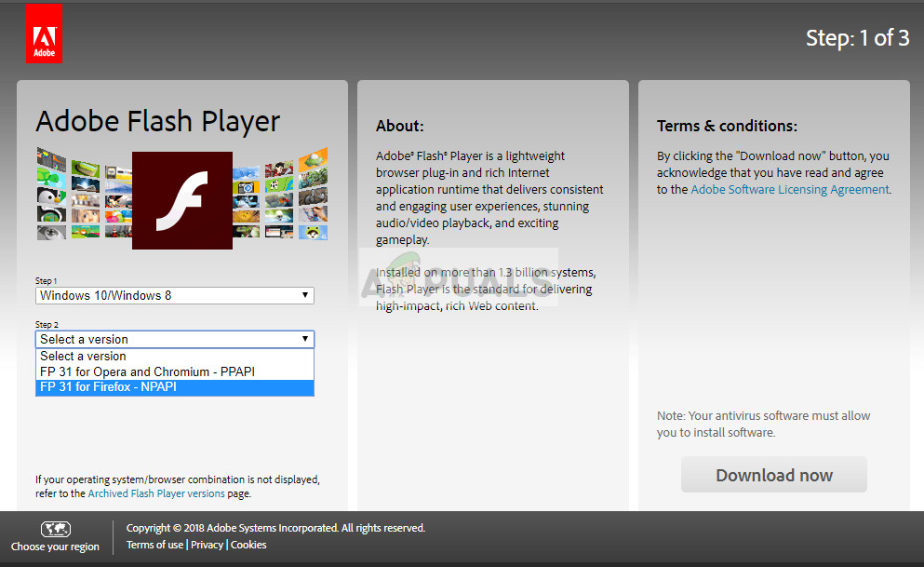Click 'Choose your region' in the footer
Viewport: 924px width, 567px height.
click(55, 547)
